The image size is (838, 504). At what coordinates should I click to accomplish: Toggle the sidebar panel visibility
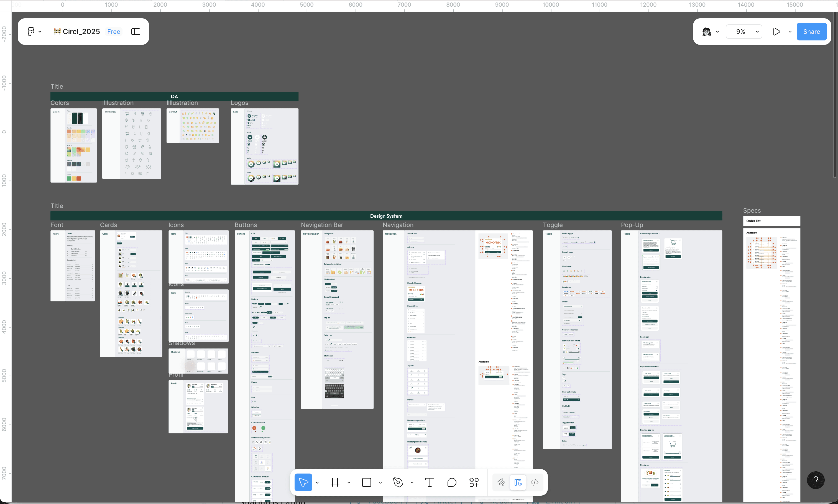coord(136,32)
